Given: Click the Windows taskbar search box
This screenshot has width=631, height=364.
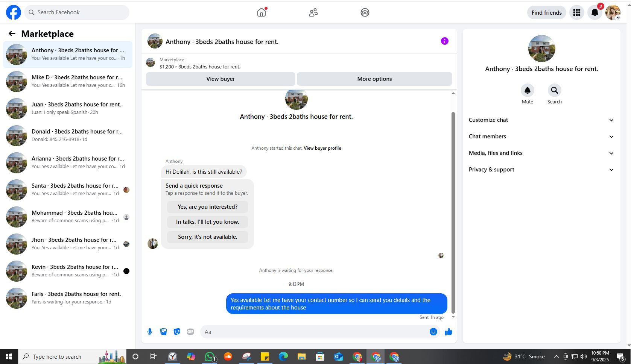Looking at the screenshot, I should click(x=73, y=356).
